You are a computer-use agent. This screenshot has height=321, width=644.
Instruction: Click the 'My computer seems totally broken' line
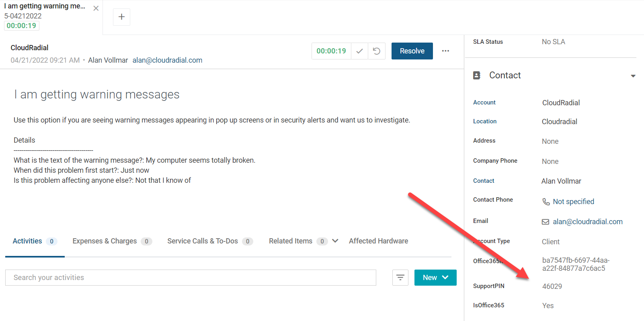click(x=134, y=160)
